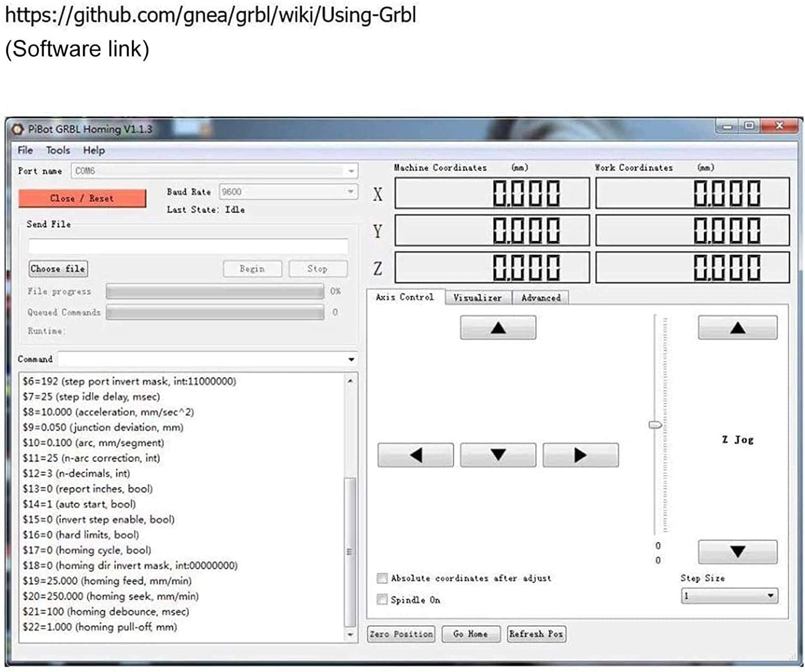
Task: Select the "$21=100 (homing debounce, msec)" line
Action: [106, 612]
